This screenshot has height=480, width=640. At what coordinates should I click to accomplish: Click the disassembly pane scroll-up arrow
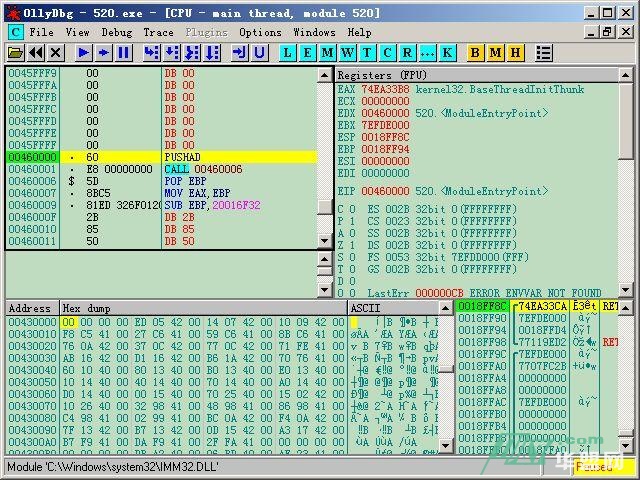pos(324,75)
